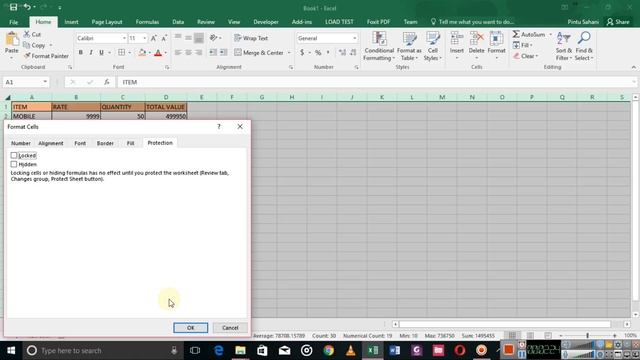Click the Cell Styles icon

[433, 39]
